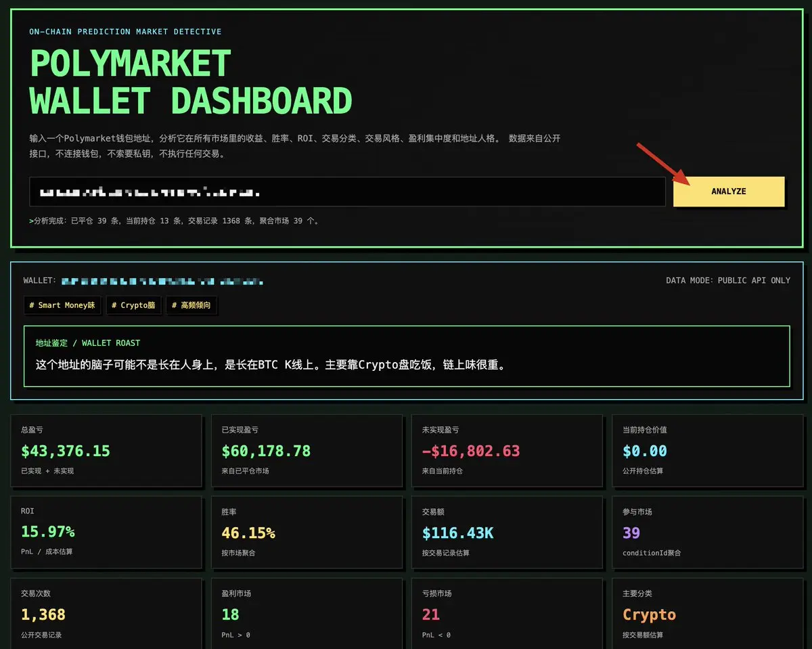The height and width of the screenshot is (649, 812).
Task: Click the 亏损市场 value 21
Action: pos(430,614)
